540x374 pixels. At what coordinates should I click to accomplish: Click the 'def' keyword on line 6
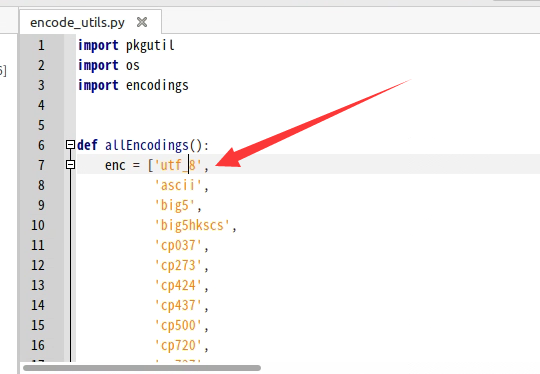click(87, 145)
